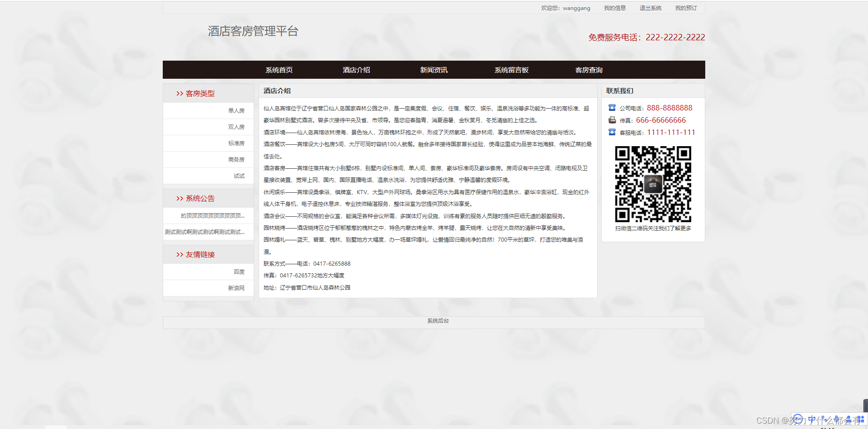Image resolution: width=868 pixels, height=429 pixels.
Task: Click 我的信息 in the top bar
Action: [615, 8]
